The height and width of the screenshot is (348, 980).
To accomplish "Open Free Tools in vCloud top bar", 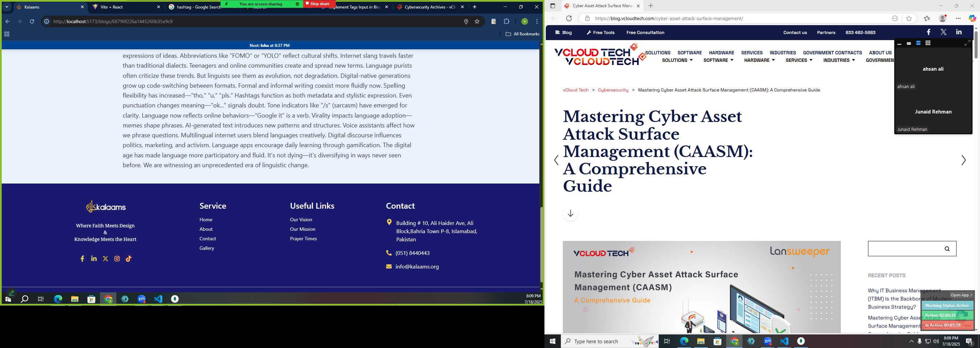I will (x=601, y=32).
